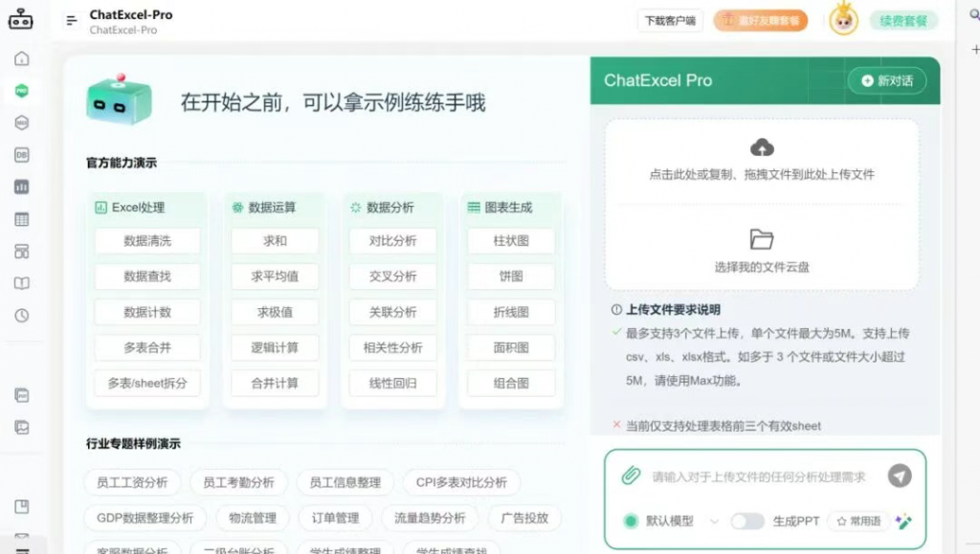The height and width of the screenshot is (554, 980).
Task: Open the book icon in sidebar
Action: point(21,283)
